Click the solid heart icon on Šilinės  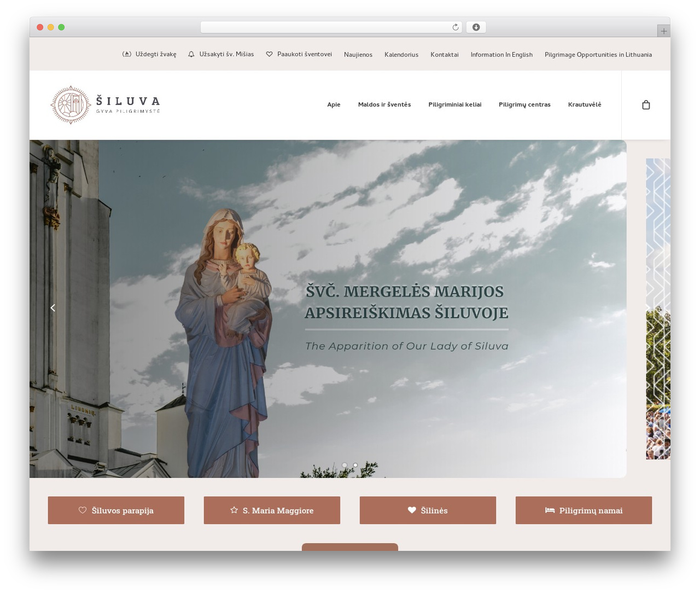click(412, 510)
